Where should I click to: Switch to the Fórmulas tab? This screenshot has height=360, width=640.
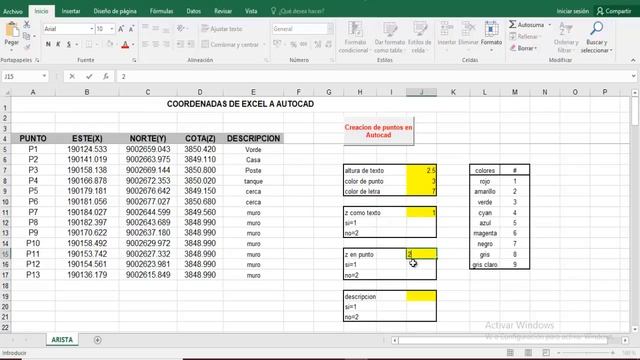click(x=161, y=11)
